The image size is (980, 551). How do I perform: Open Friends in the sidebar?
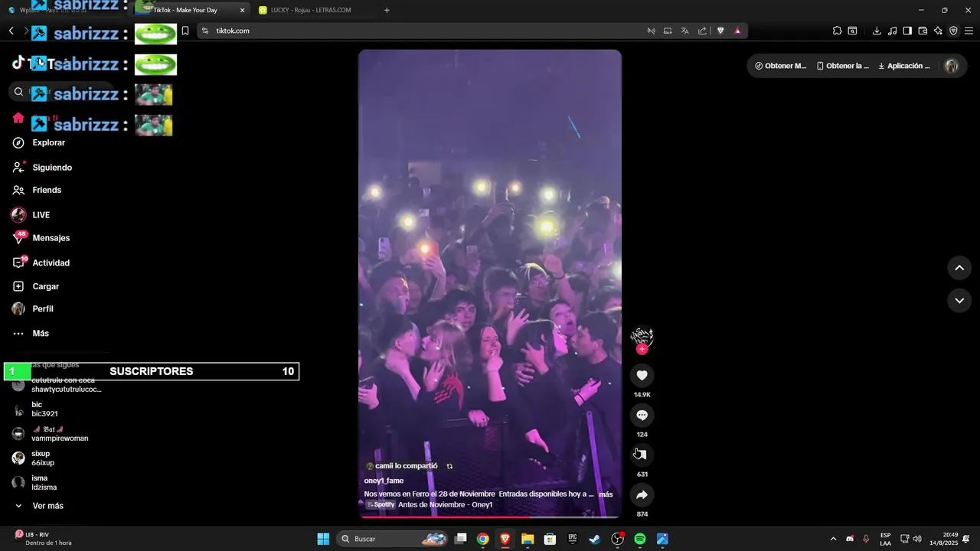[38, 190]
